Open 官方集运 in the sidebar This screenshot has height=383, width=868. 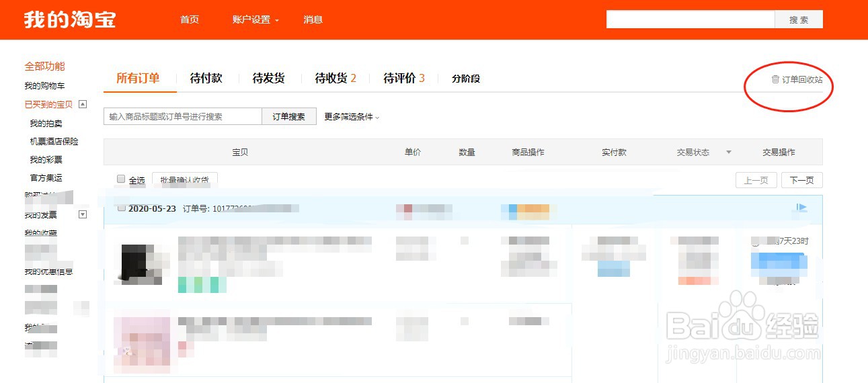[46, 178]
